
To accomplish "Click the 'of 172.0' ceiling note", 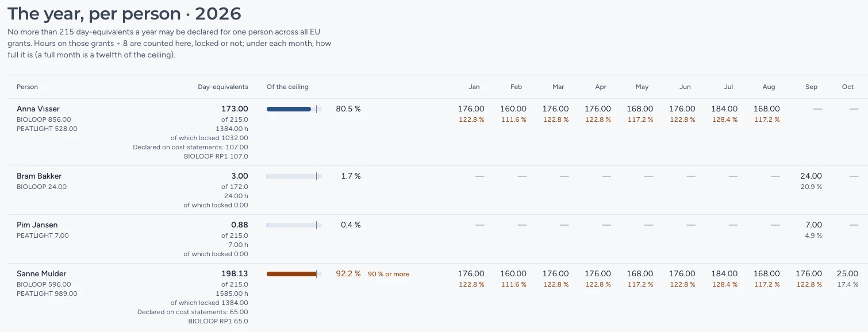I will [x=235, y=187].
